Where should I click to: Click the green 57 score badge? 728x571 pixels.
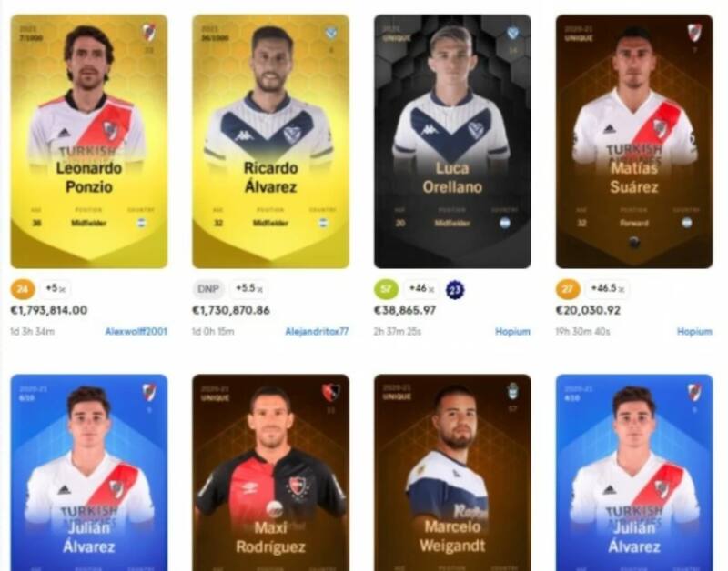tap(386, 289)
